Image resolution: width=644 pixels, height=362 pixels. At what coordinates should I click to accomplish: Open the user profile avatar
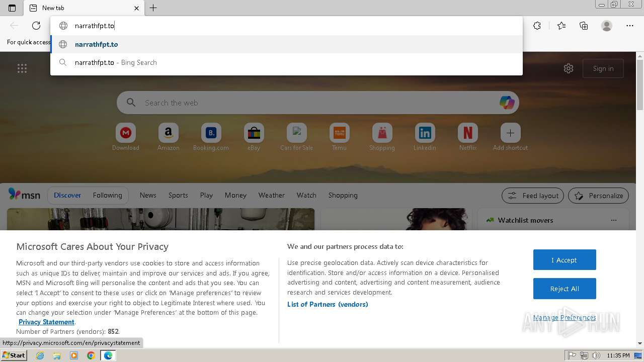click(x=607, y=26)
